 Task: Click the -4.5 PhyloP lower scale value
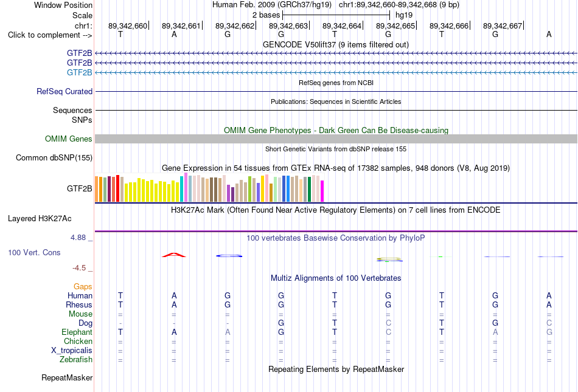(x=79, y=268)
